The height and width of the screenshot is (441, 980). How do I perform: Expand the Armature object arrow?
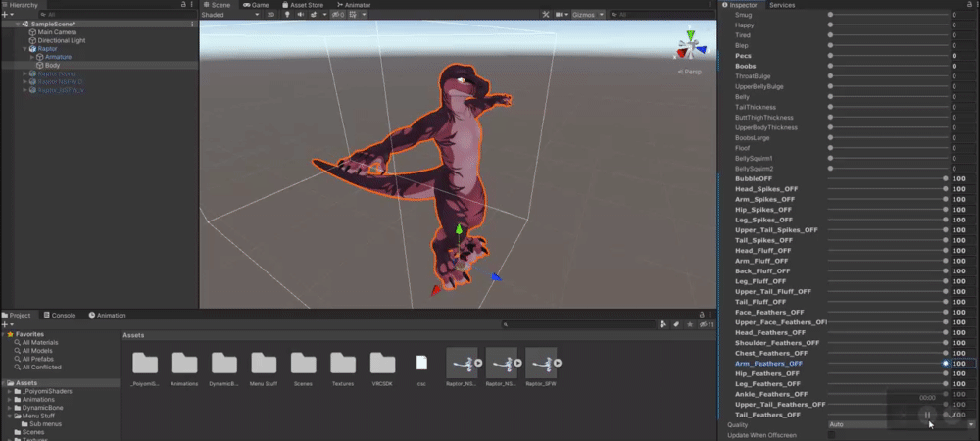click(x=32, y=57)
